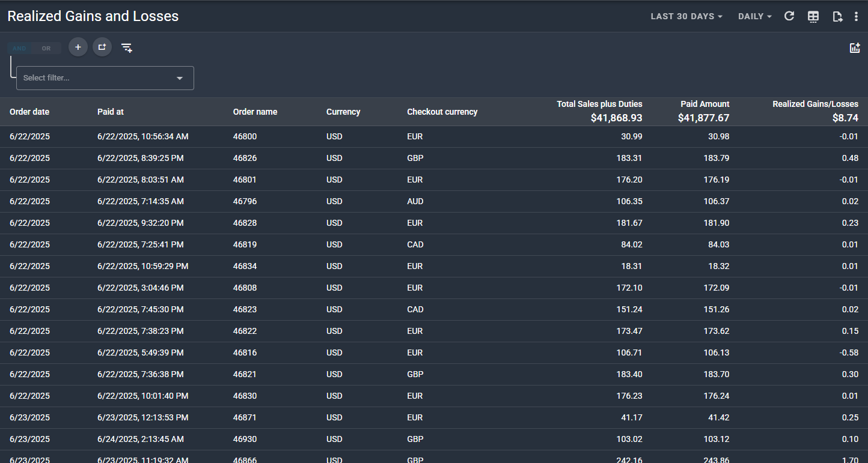
Task: Switch filter logic to OR
Action: (x=46, y=49)
